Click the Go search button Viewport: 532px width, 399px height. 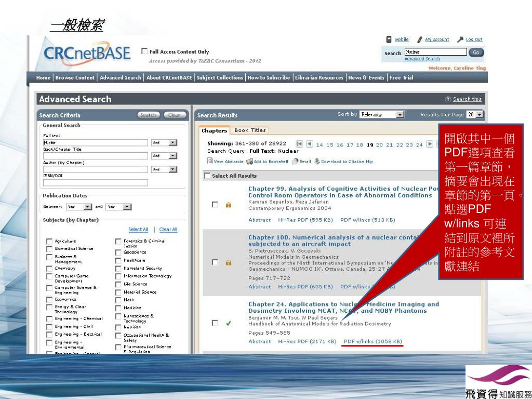coord(476,52)
